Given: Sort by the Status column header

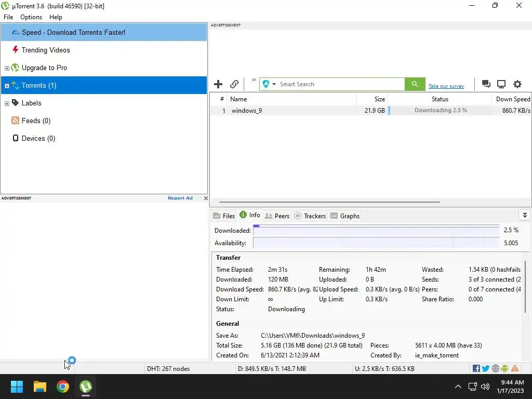Looking at the screenshot, I should [440, 99].
